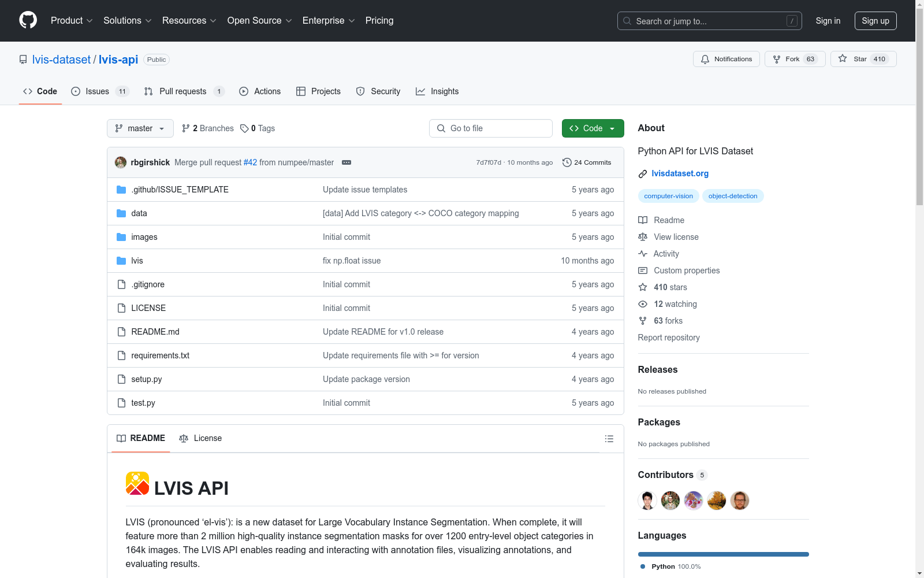Open the master branch dropdown
The image size is (924, 578).
[140, 128]
